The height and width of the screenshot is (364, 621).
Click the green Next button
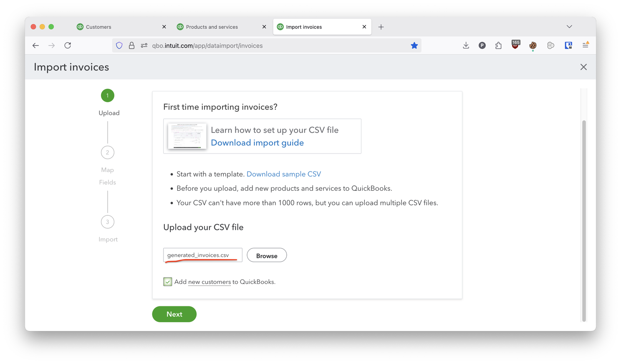174,314
